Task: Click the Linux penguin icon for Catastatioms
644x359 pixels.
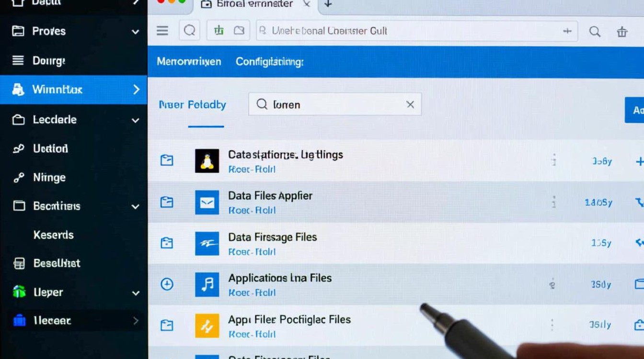Action: 207,160
